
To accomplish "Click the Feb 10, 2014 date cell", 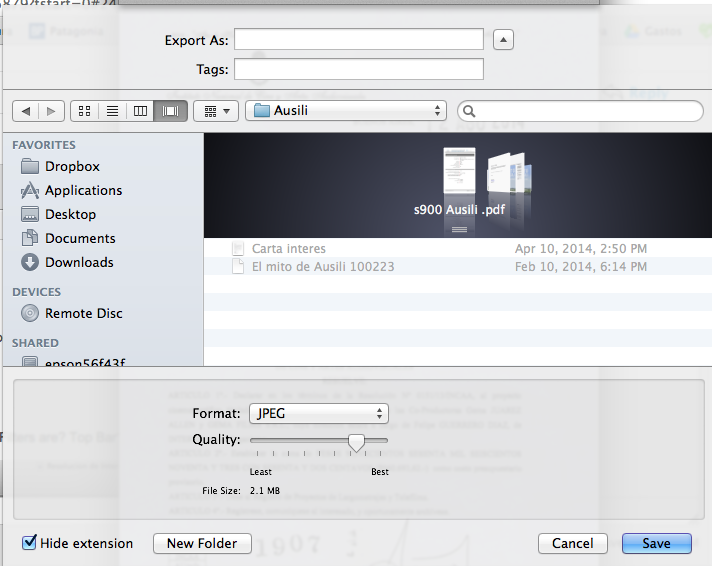I will [x=581, y=267].
